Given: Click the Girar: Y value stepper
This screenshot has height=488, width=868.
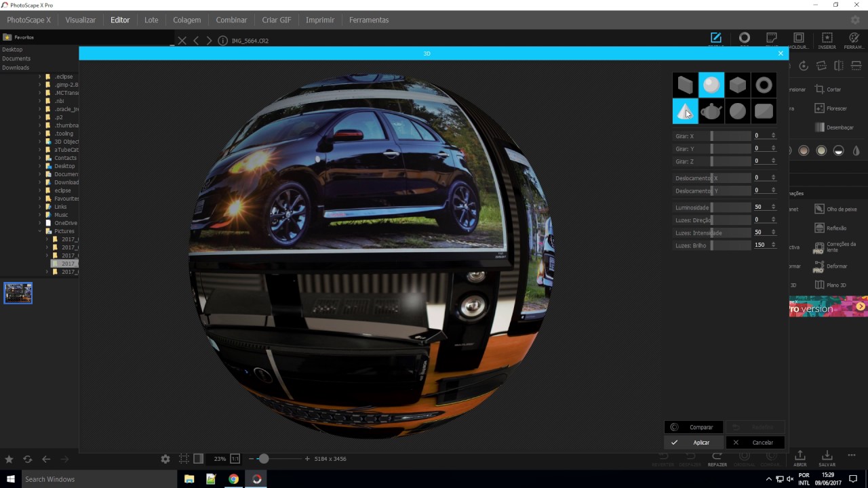Looking at the screenshot, I should click(x=773, y=148).
